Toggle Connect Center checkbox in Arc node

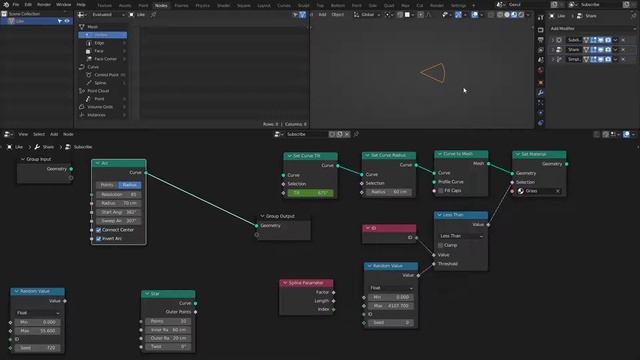pyautogui.click(x=98, y=230)
